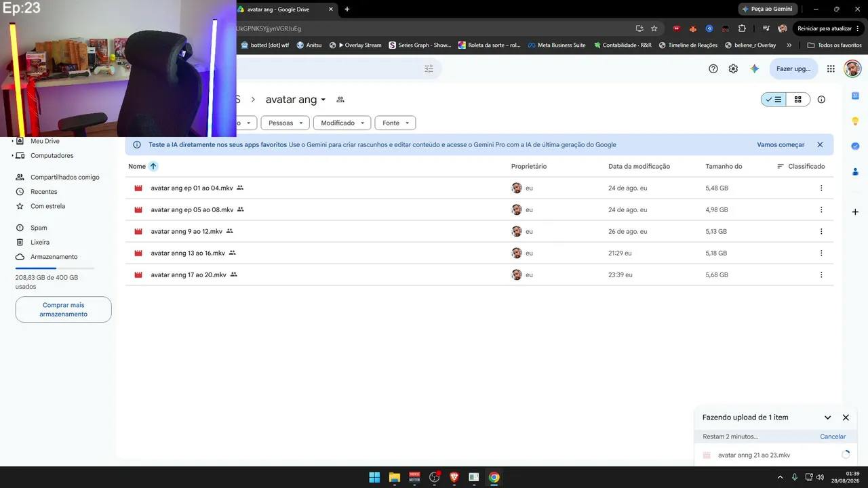Click the install app icon in address bar
868x488 pixels.
pos(639,28)
